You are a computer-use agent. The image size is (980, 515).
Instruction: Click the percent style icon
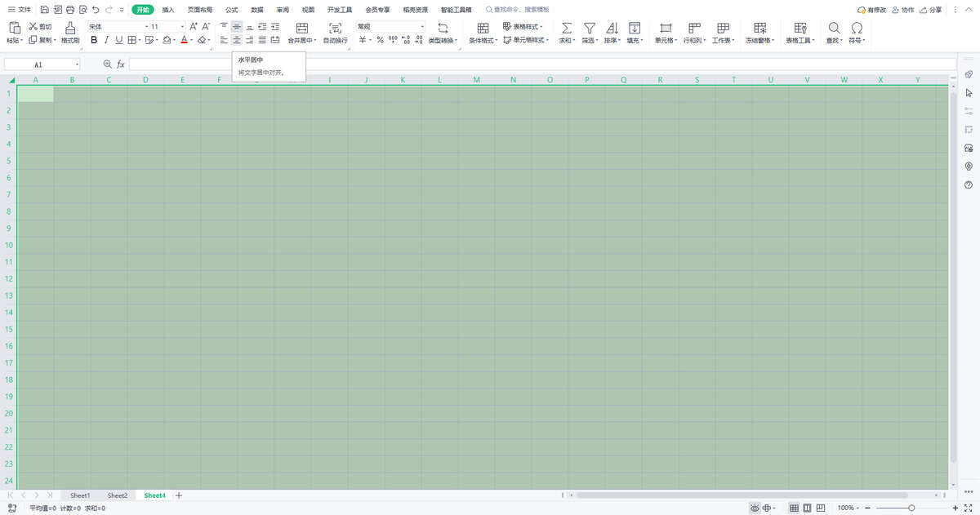point(380,40)
